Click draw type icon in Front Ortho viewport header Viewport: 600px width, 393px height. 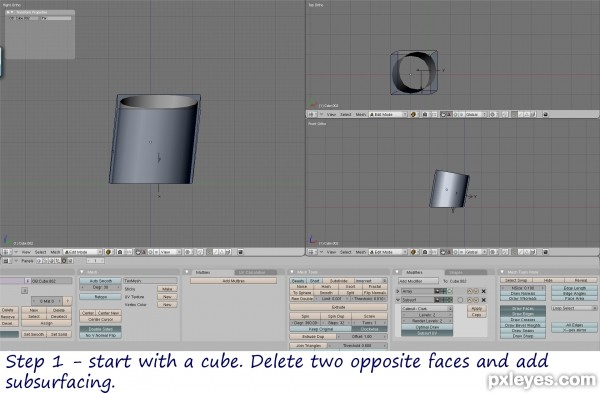tap(413, 252)
